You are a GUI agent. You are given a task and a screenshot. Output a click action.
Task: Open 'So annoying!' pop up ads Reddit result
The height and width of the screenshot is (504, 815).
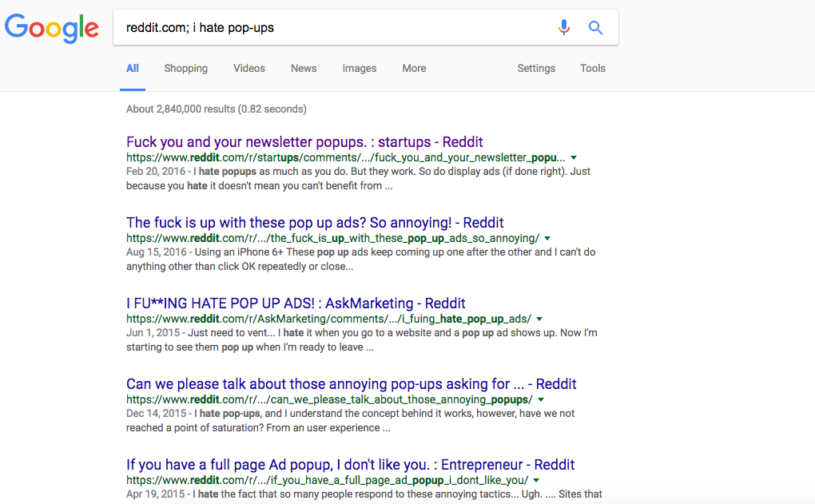[x=315, y=223]
